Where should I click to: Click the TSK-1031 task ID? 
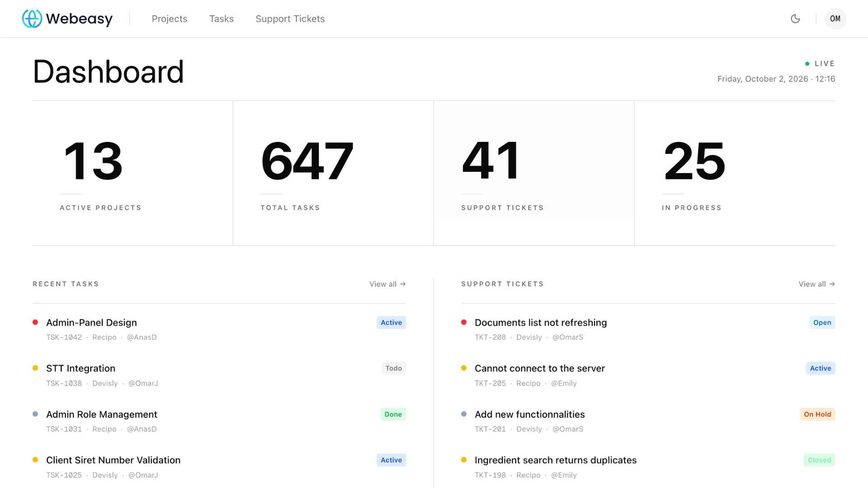tap(64, 429)
